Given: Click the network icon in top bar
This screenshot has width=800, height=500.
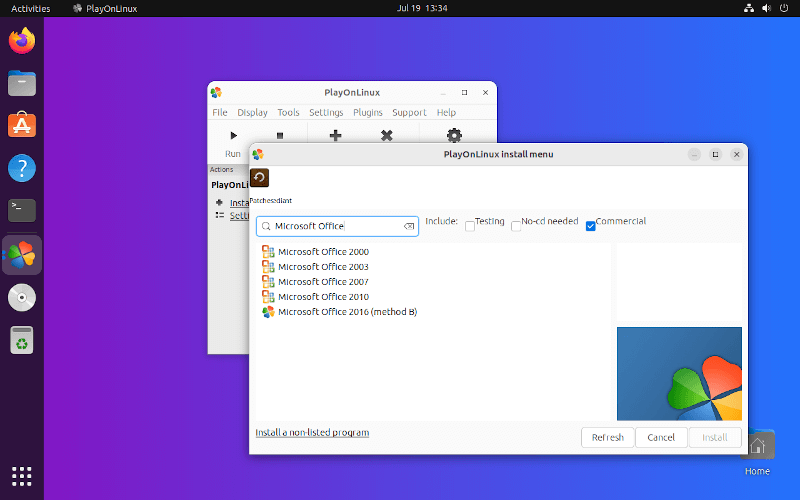Looking at the screenshot, I should pyautogui.click(x=748, y=8).
